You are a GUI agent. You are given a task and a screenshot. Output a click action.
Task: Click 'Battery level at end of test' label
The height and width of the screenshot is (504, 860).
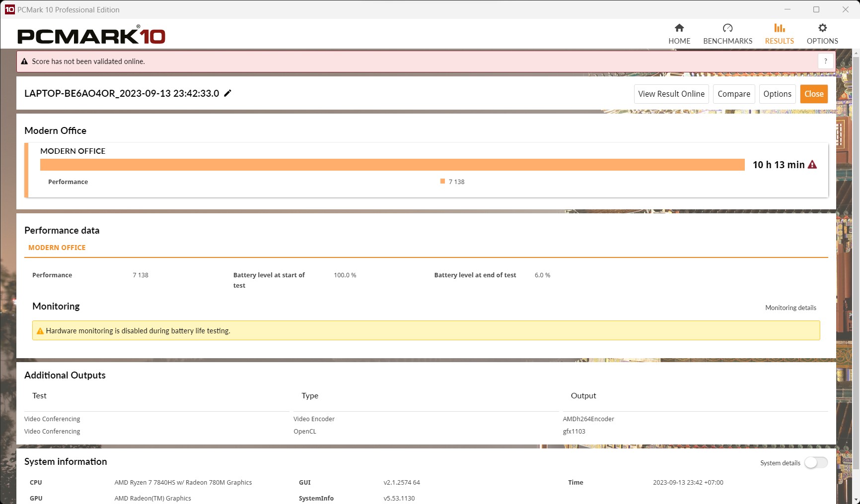pyautogui.click(x=475, y=275)
